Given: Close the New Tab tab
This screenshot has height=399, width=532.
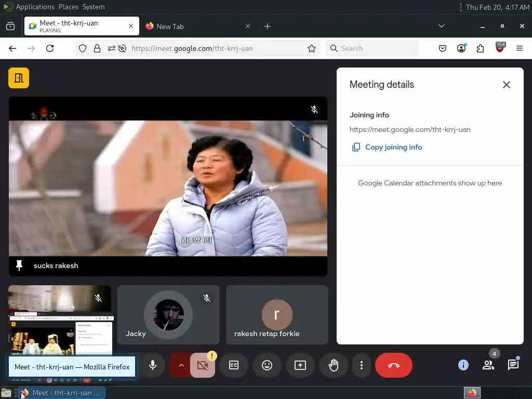Looking at the screenshot, I should pos(248,26).
